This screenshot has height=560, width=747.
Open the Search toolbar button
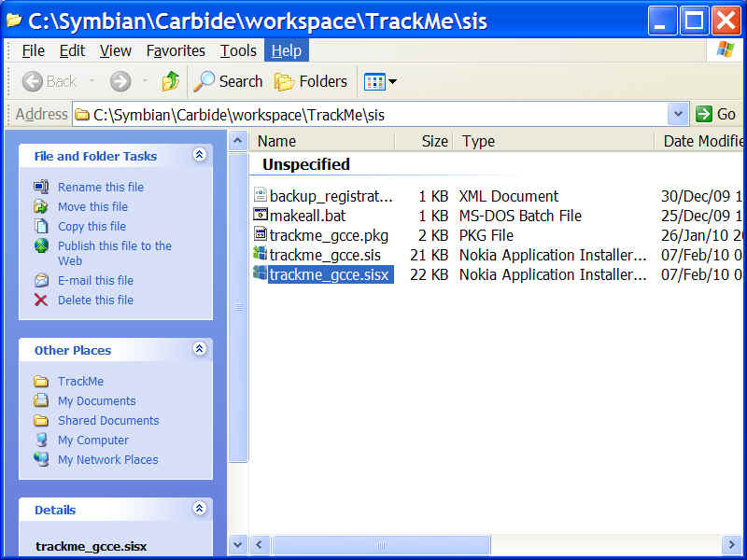[229, 81]
